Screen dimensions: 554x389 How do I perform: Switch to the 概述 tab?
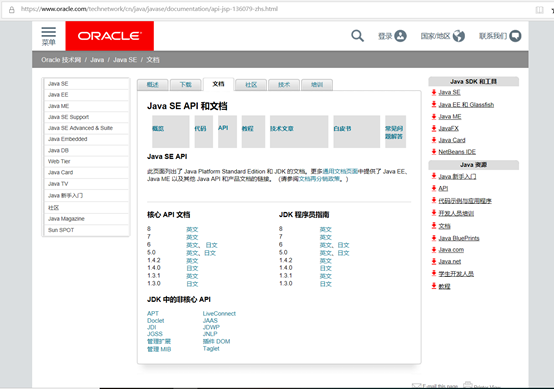click(153, 85)
